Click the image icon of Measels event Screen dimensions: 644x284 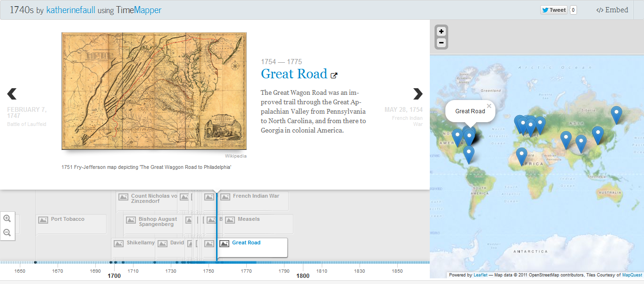click(230, 220)
